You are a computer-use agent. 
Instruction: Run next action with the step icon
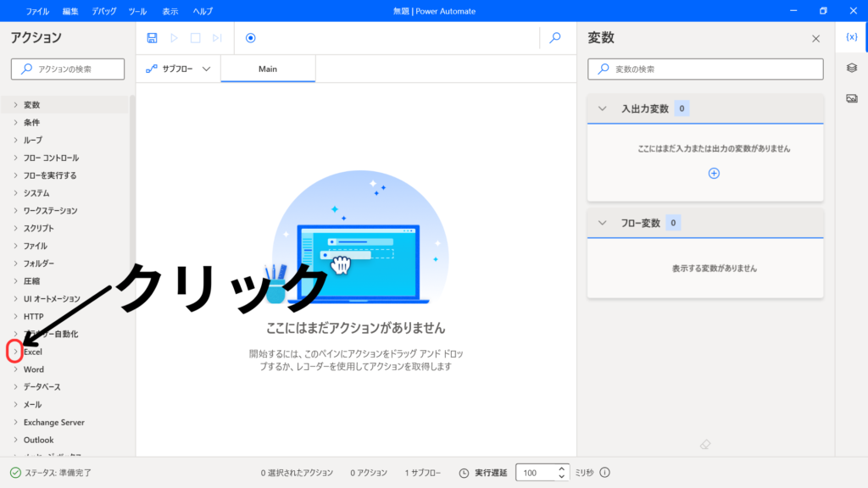pyautogui.click(x=217, y=37)
